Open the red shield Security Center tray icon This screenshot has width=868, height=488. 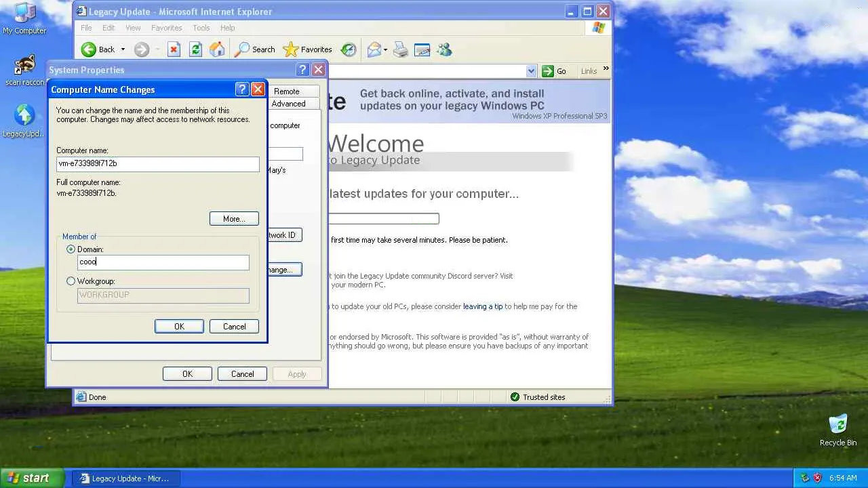pos(817,478)
